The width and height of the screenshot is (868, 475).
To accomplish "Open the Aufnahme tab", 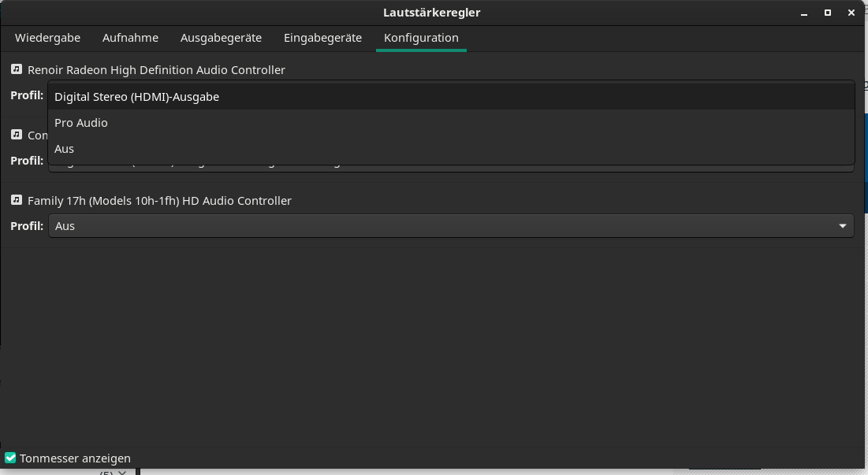I will (130, 38).
